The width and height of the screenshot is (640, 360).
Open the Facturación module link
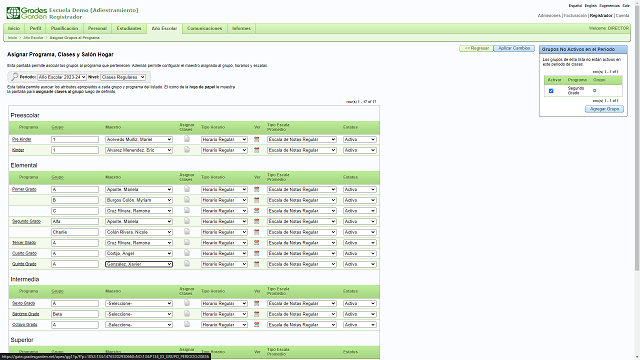pyautogui.click(x=575, y=16)
